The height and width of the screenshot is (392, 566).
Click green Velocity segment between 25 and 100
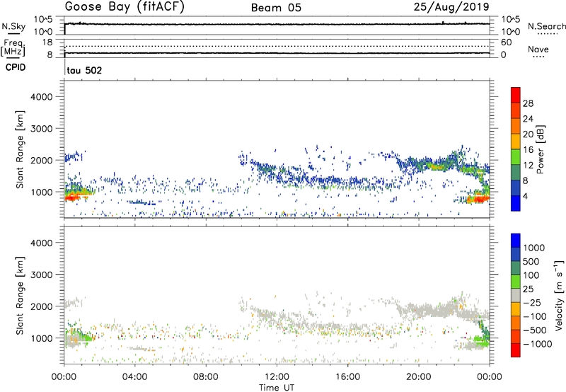[x=516, y=282]
